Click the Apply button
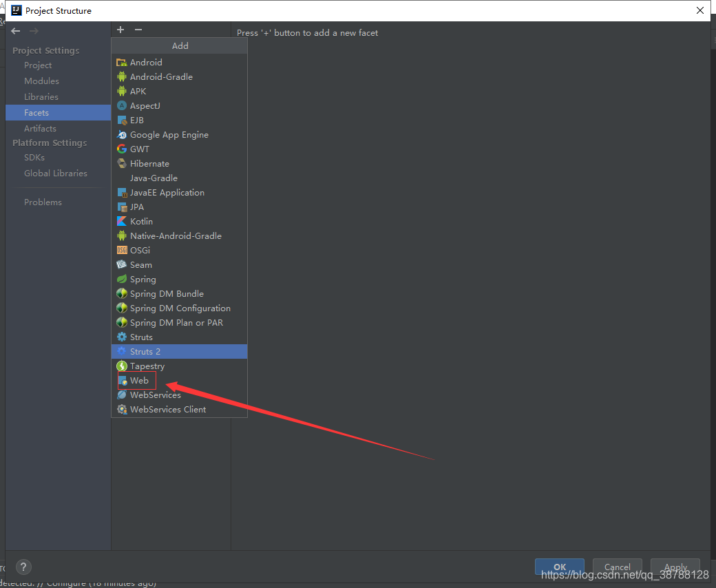The height and width of the screenshot is (588, 716). click(675, 567)
